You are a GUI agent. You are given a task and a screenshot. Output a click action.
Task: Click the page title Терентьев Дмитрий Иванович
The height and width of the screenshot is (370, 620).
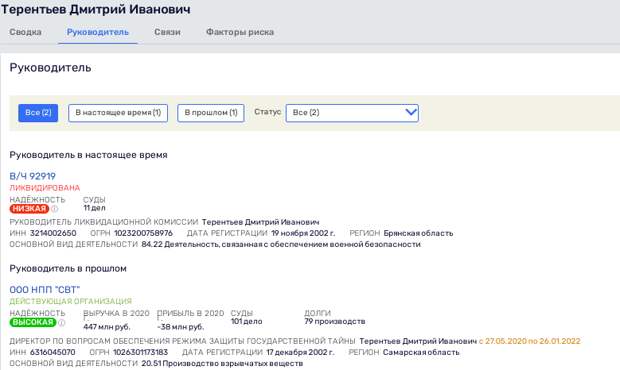click(96, 9)
